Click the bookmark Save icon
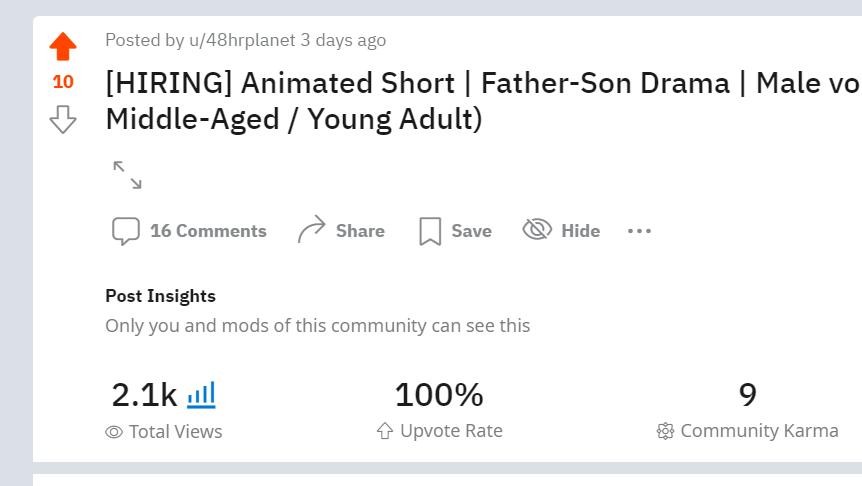Viewport: 862px width, 486px height. click(x=430, y=231)
